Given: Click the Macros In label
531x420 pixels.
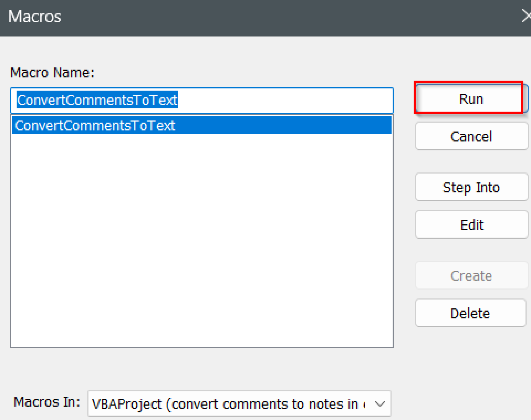Looking at the screenshot, I should (x=47, y=402).
